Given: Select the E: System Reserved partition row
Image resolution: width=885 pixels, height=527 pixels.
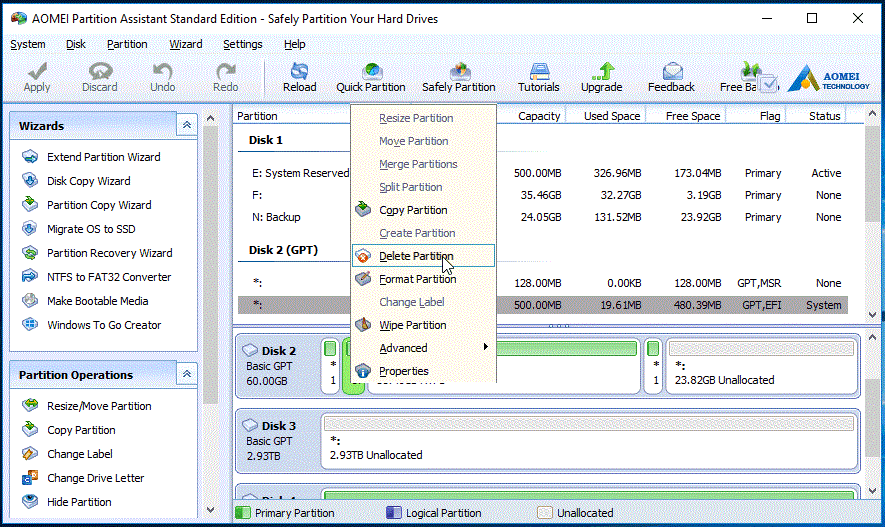Looking at the screenshot, I should point(542,173).
